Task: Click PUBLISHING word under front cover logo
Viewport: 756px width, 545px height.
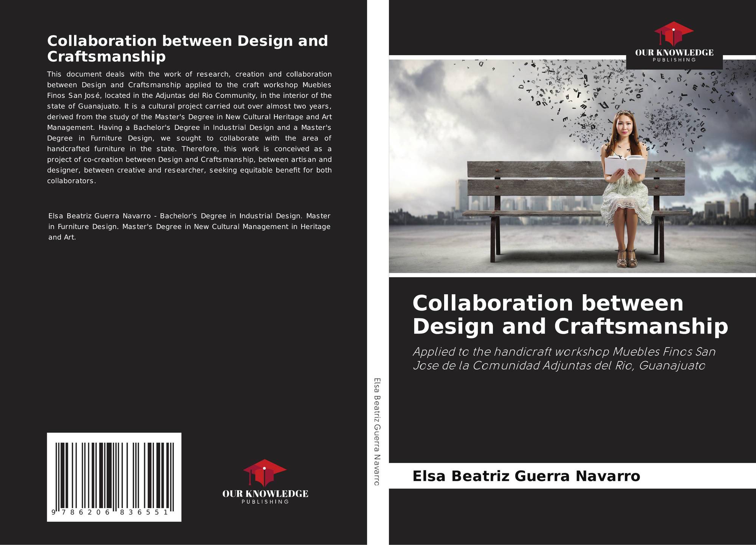Action: click(674, 60)
